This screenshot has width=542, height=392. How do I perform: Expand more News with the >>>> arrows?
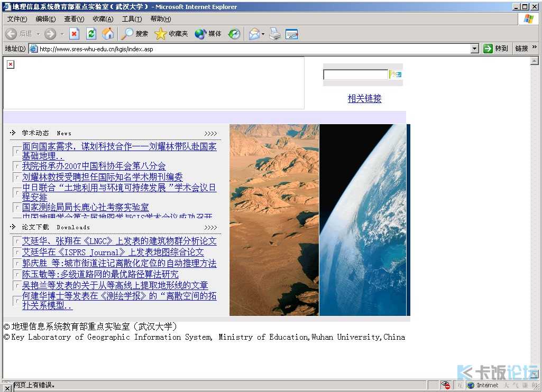(x=210, y=134)
